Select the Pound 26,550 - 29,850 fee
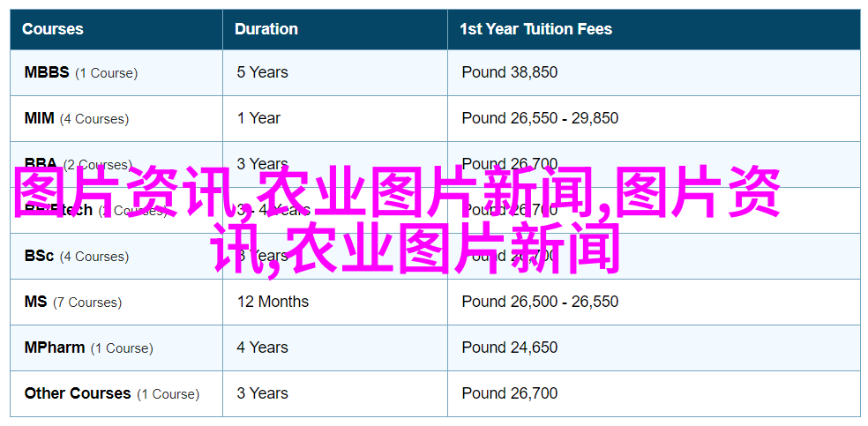Screen dimensions: 868x426 (x=540, y=118)
